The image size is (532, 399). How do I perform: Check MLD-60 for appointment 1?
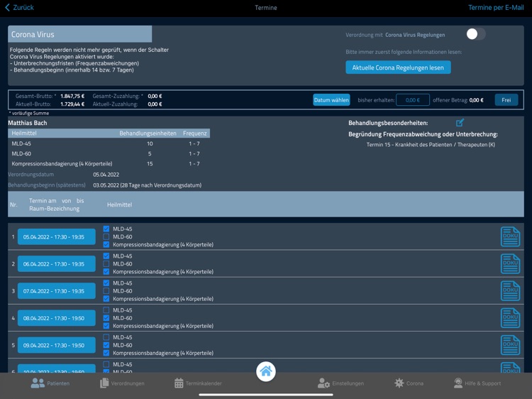tap(106, 236)
